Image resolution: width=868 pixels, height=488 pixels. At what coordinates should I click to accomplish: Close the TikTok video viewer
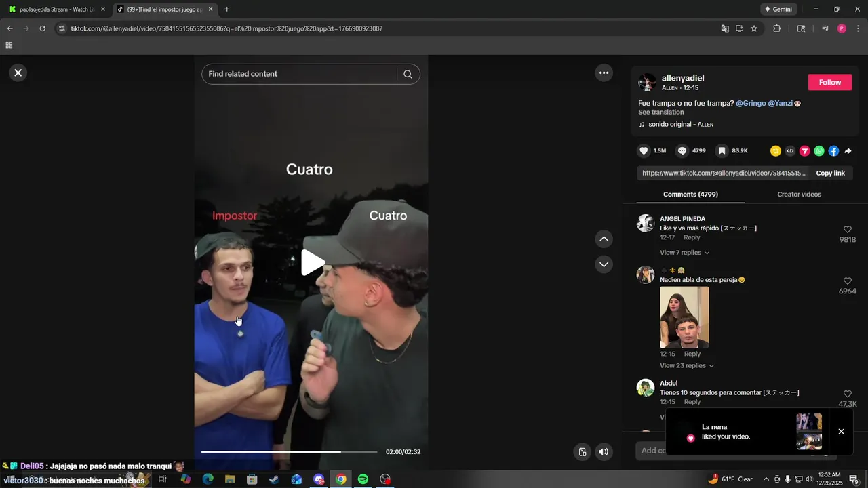18,73
